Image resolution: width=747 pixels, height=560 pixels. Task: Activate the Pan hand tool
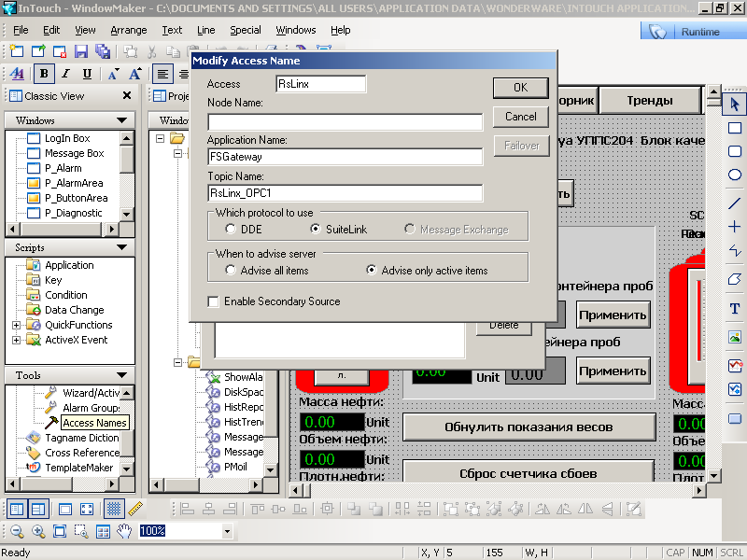[124, 531]
